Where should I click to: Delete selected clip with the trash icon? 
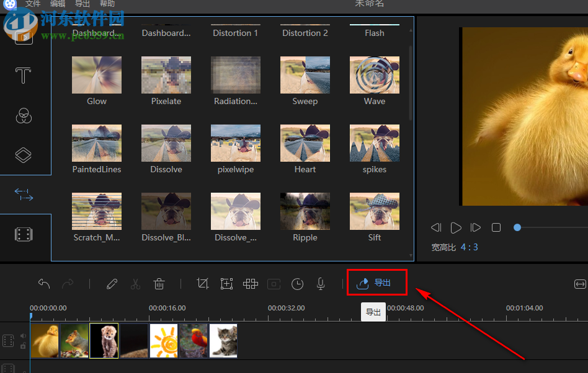[x=159, y=284]
